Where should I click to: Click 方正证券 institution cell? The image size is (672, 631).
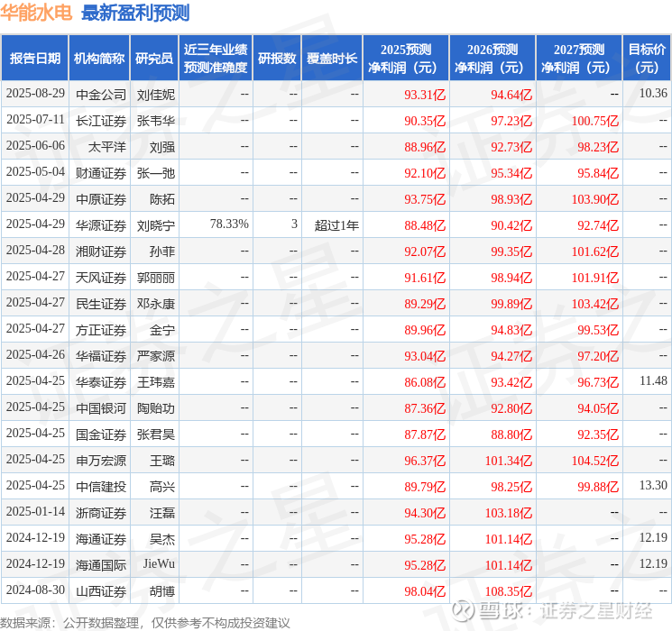point(101,330)
